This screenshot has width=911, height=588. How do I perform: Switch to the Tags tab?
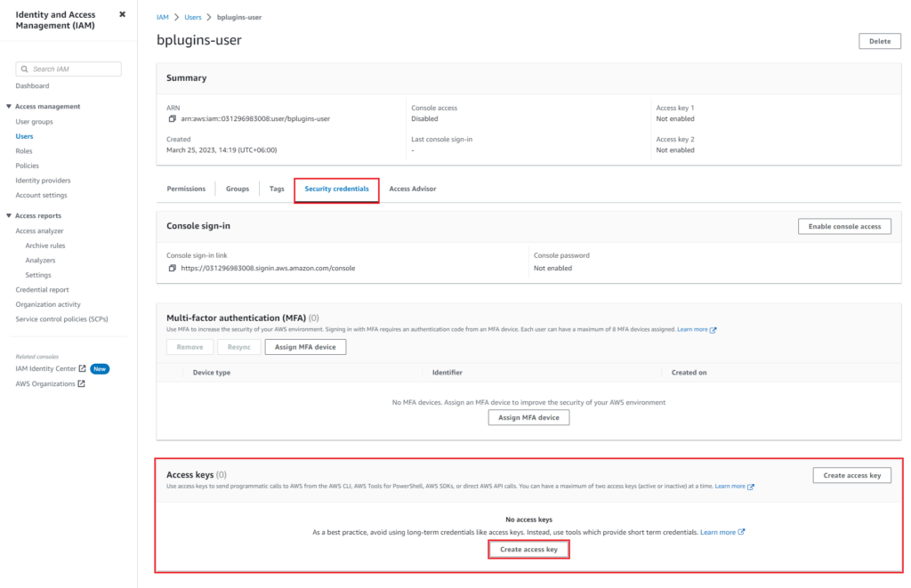pyautogui.click(x=277, y=189)
